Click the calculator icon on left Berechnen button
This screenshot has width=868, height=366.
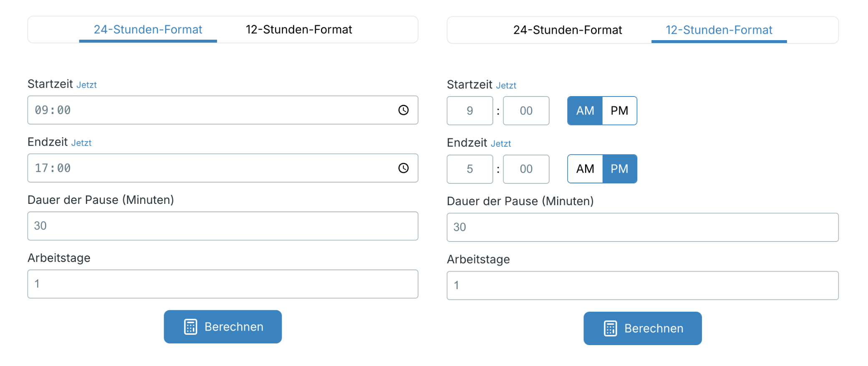[191, 327]
